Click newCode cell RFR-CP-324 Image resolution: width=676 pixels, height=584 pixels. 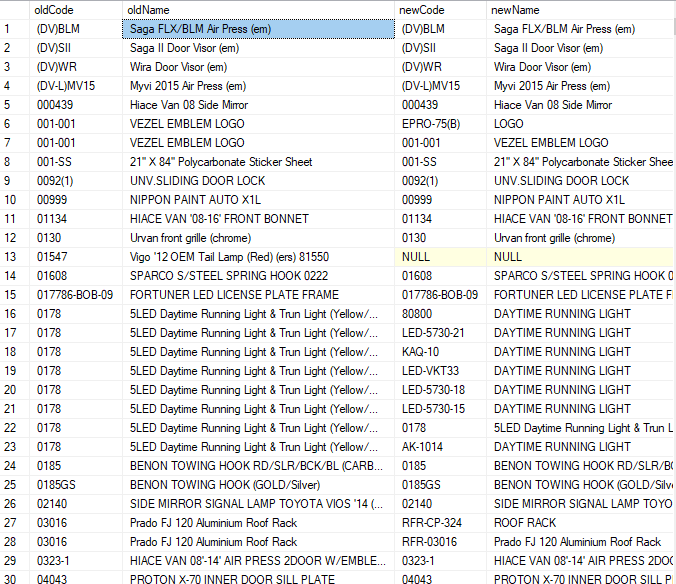coord(440,523)
